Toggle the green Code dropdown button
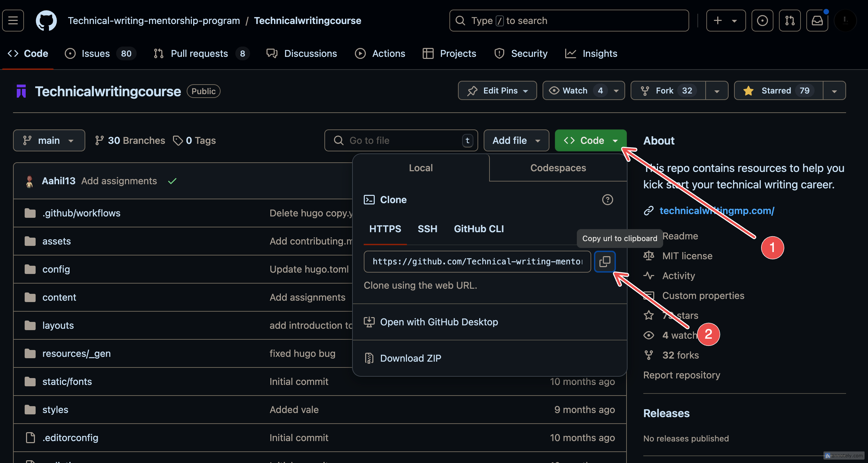The height and width of the screenshot is (463, 868). point(591,140)
